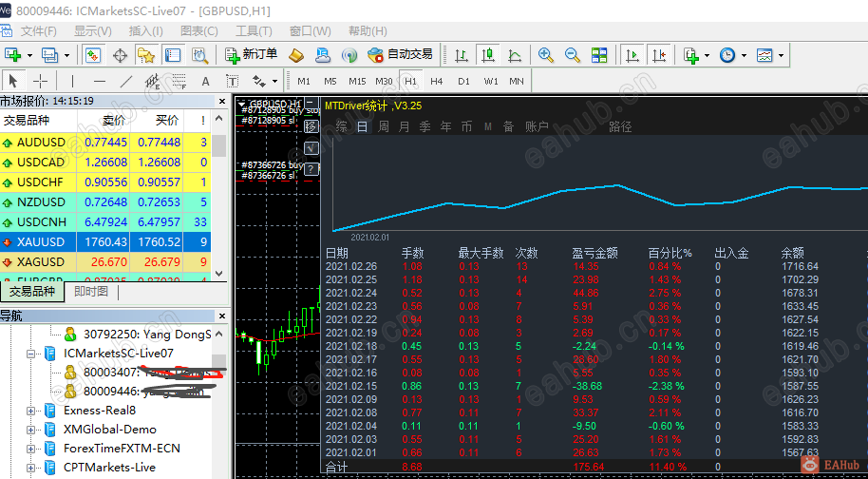The height and width of the screenshot is (479, 868).
Task: Select the trendline drawing tool
Action: click(126, 82)
